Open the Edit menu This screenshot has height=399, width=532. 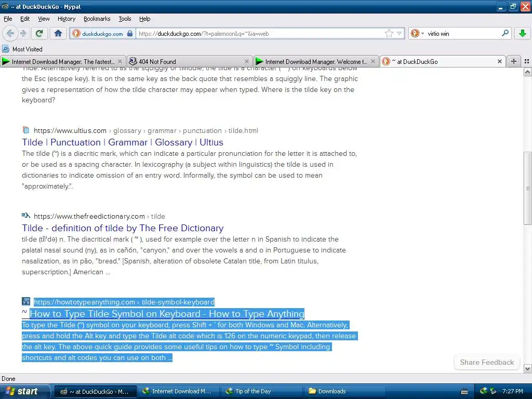pyautogui.click(x=25, y=19)
